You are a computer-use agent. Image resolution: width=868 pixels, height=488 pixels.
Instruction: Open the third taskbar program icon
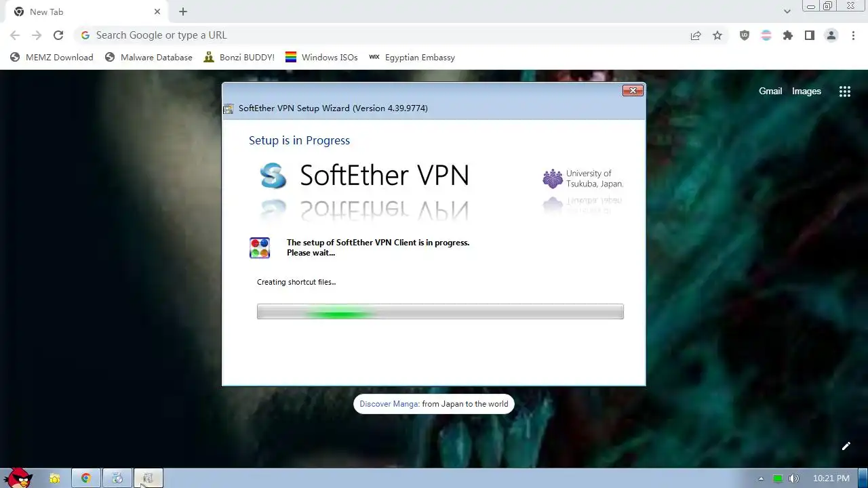[x=117, y=479]
